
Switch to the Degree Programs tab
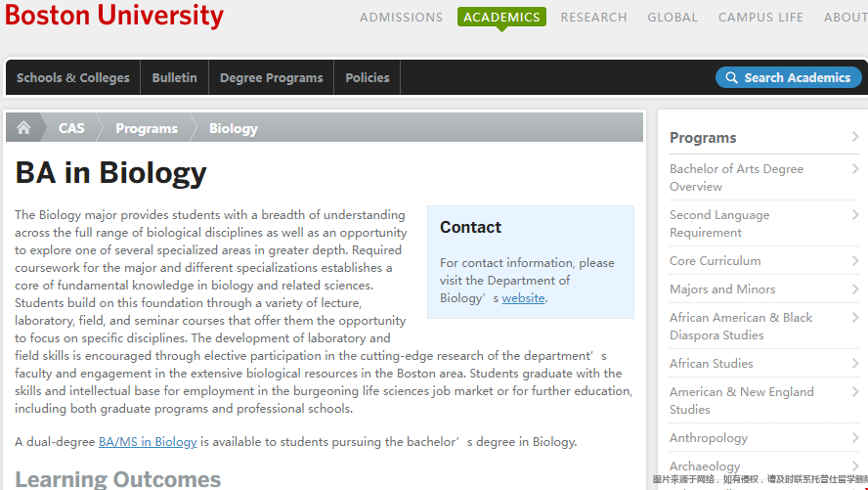click(272, 77)
